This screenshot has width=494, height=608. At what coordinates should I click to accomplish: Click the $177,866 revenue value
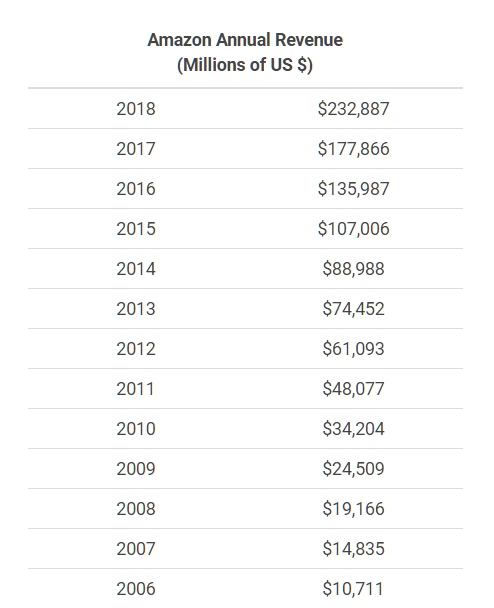coord(353,149)
